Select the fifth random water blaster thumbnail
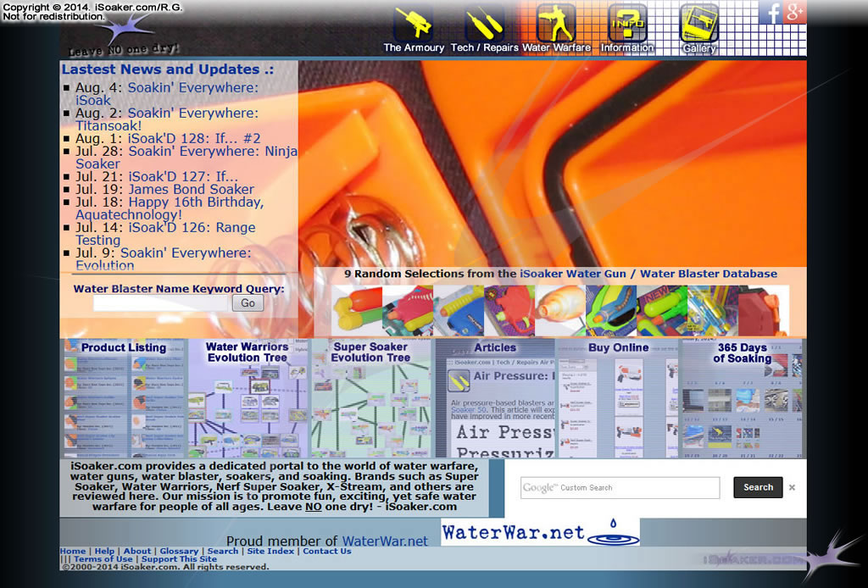The height and width of the screenshot is (588, 868). [x=560, y=310]
